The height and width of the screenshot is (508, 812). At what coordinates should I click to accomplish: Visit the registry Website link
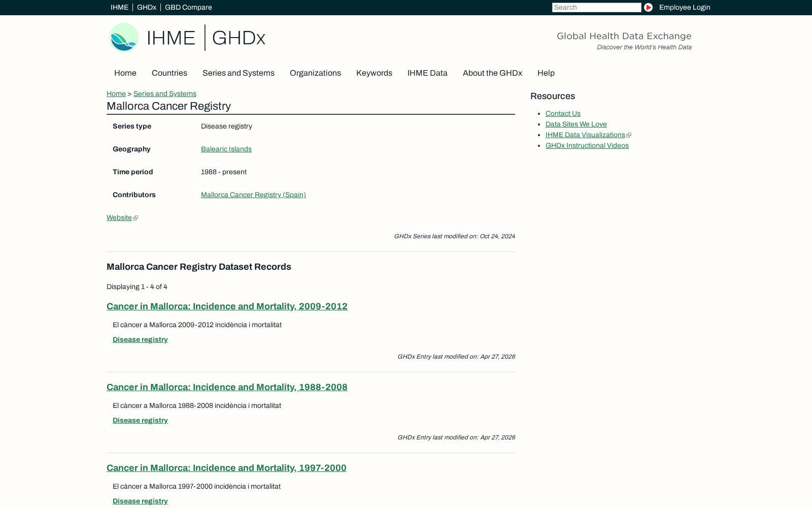click(x=119, y=218)
